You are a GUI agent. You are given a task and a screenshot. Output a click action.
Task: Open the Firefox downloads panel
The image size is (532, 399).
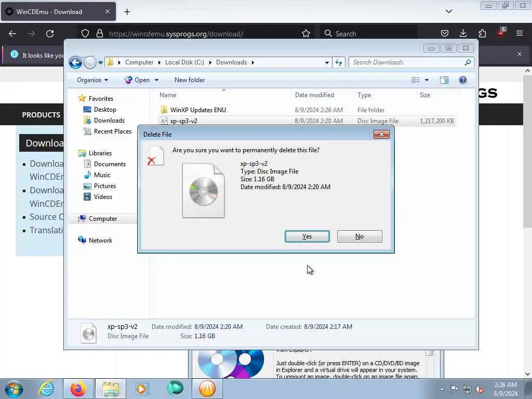(463, 34)
